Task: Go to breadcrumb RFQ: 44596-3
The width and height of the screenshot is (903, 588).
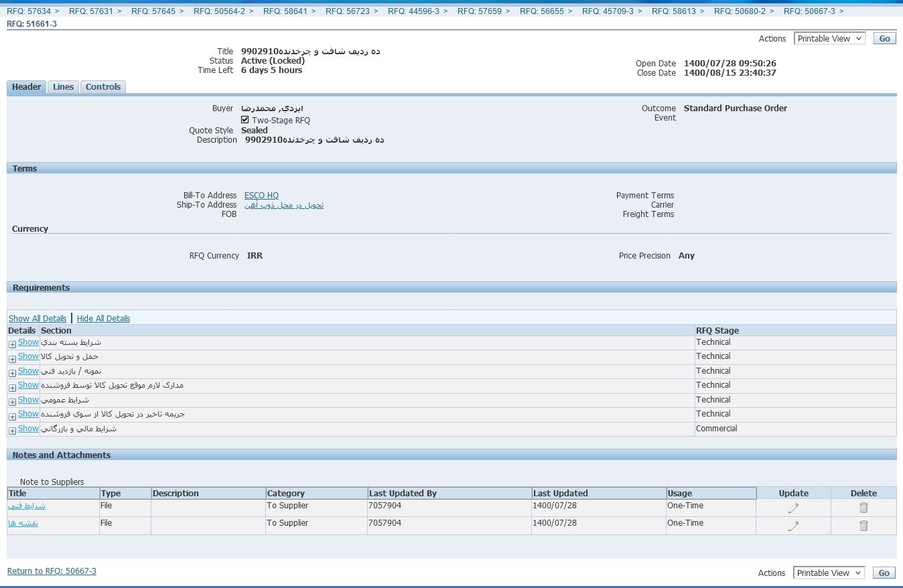Action: pyautogui.click(x=413, y=11)
